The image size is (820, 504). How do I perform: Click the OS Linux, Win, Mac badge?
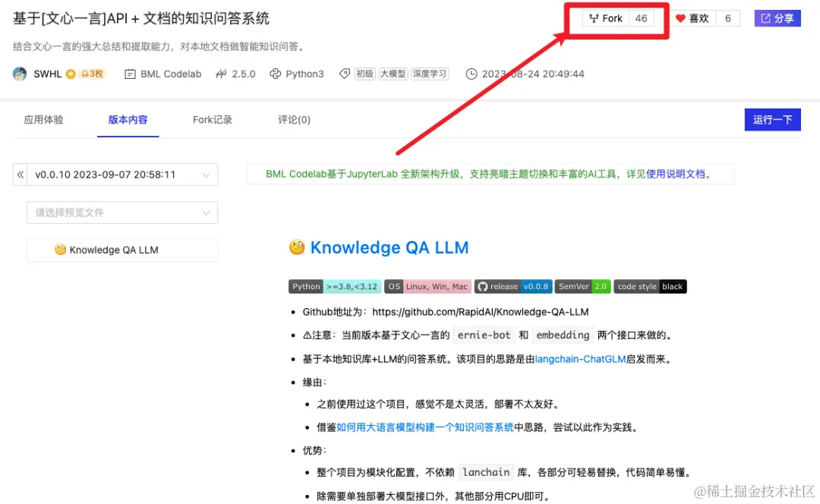[427, 286]
